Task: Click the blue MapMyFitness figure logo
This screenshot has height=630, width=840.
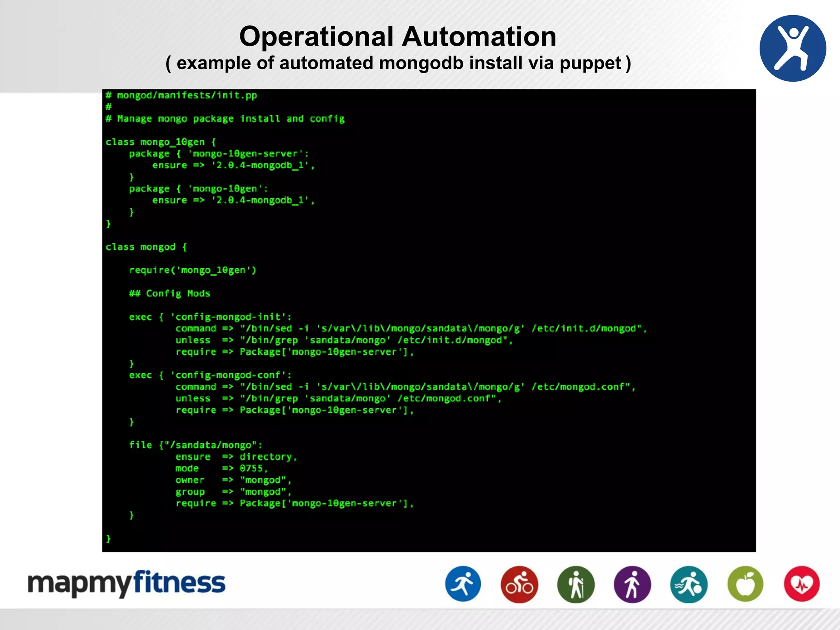Action: pos(792,48)
